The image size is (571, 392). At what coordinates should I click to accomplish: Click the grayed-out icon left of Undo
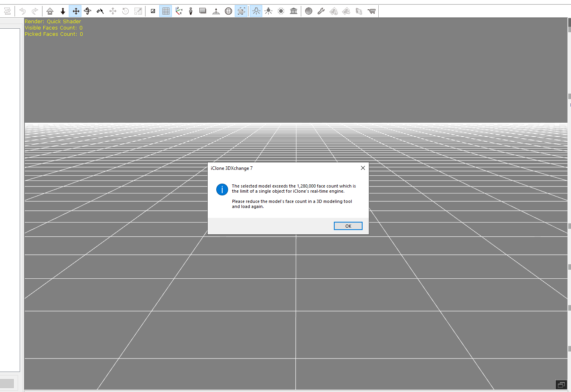[7, 11]
